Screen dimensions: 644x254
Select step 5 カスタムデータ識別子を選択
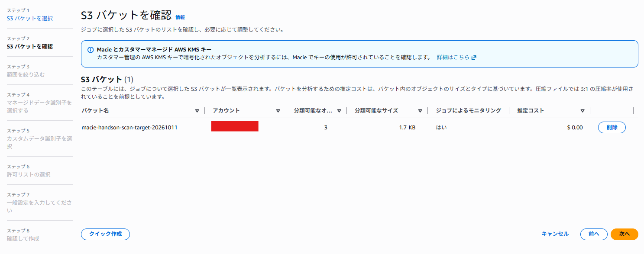point(39,142)
